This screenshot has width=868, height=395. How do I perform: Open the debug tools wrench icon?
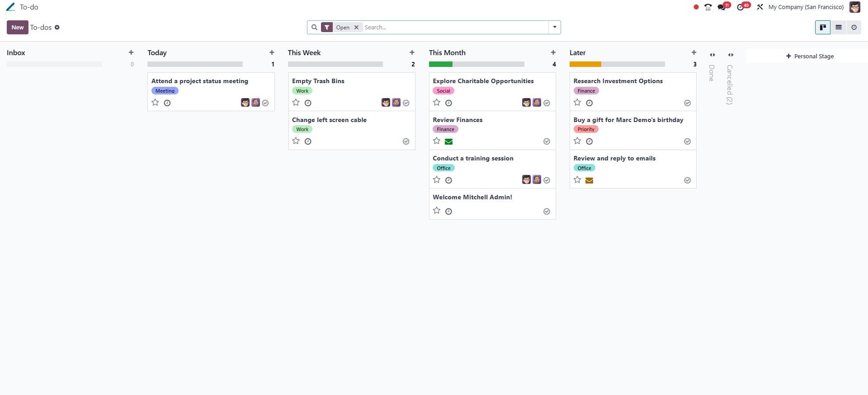click(x=760, y=7)
